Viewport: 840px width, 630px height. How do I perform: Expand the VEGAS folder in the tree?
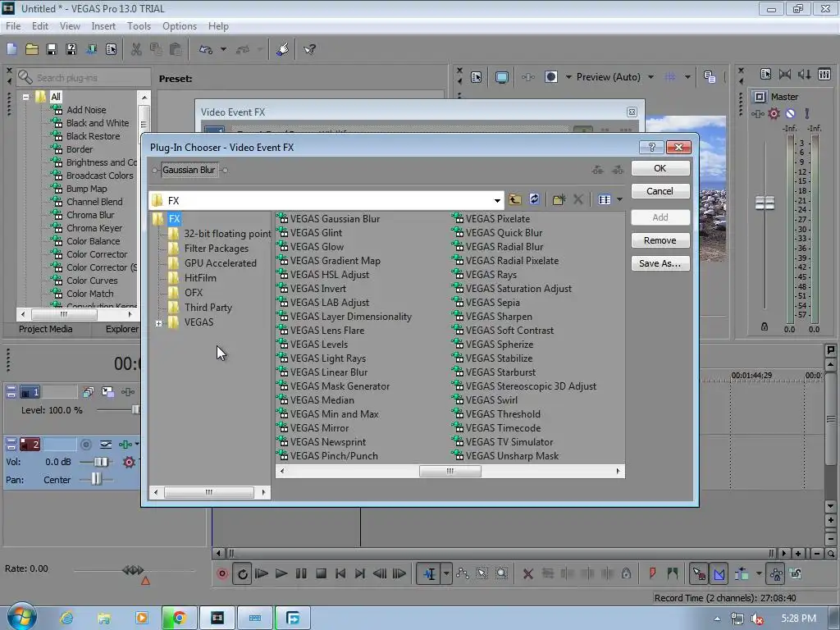pyautogui.click(x=158, y=323)
